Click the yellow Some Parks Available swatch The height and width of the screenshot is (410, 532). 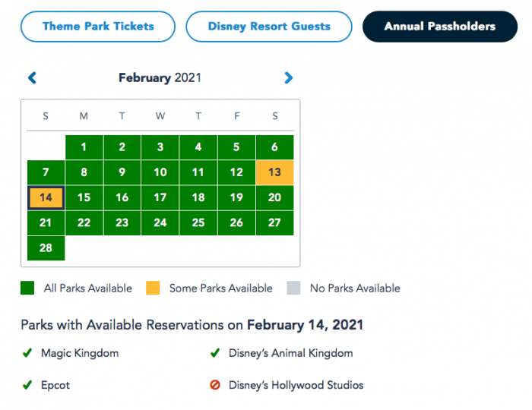(x=153, y=288)
